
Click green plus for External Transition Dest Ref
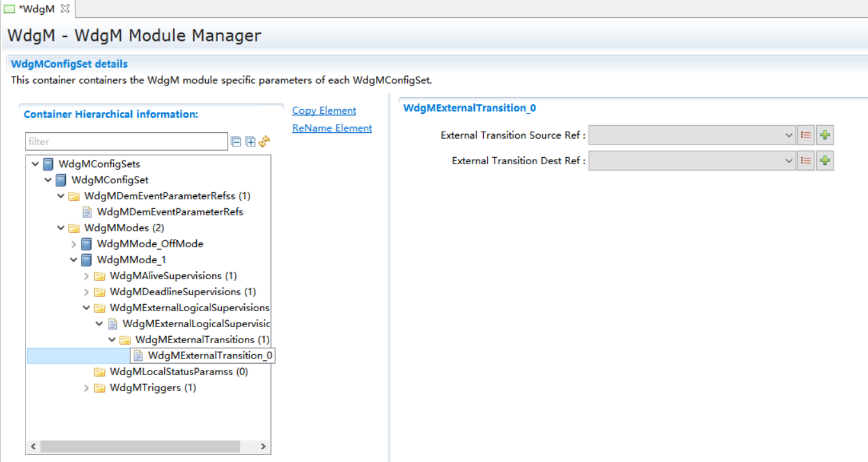point(825,161)
